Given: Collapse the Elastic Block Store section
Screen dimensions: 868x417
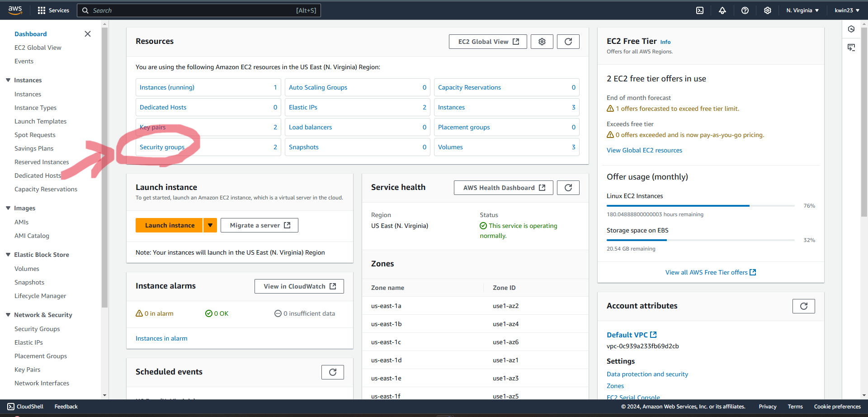Looking at the screenshot, I should coord(8,255).
